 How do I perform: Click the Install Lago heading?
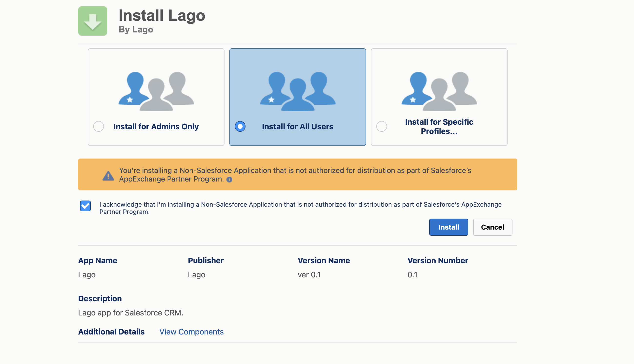[x=162, y=15]
